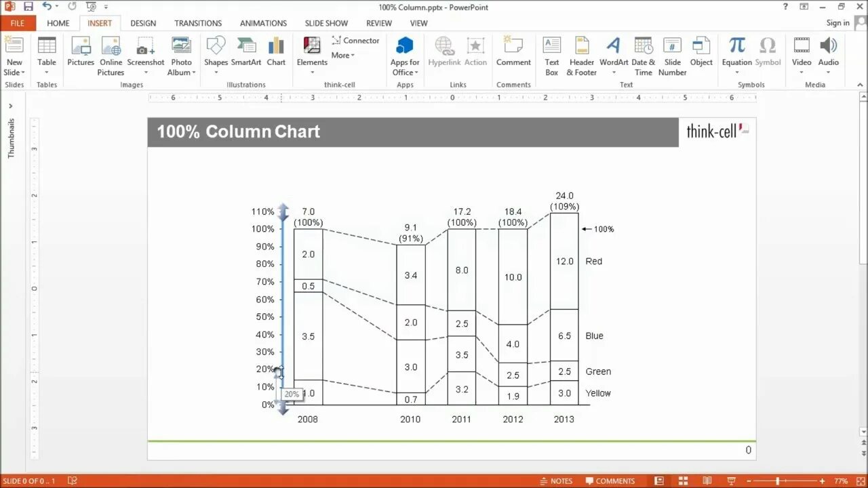Click the Redo icon
Screen dimensions: 868x488
tap(72, 7)
